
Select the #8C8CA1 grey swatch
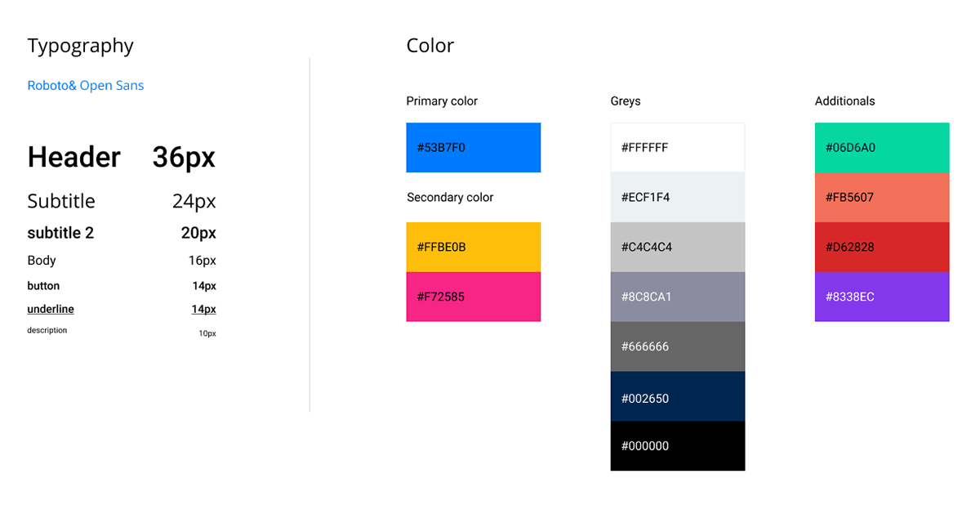677,297
